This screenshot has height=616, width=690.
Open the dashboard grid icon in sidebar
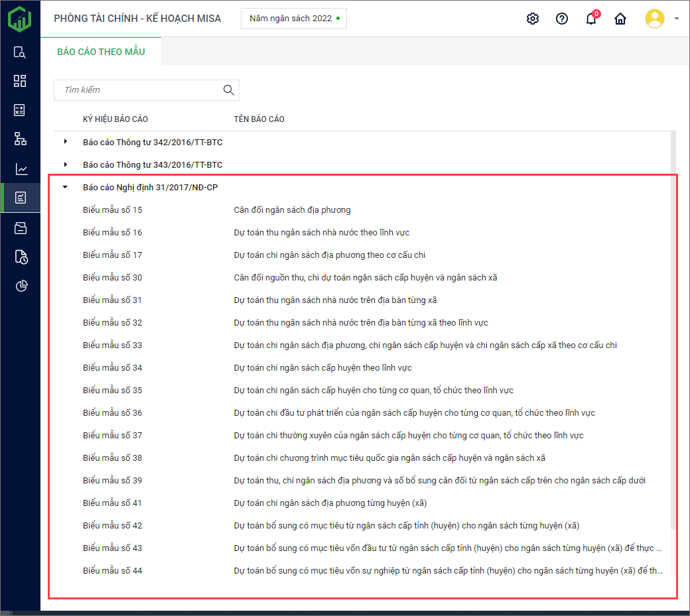coord(20,81)
